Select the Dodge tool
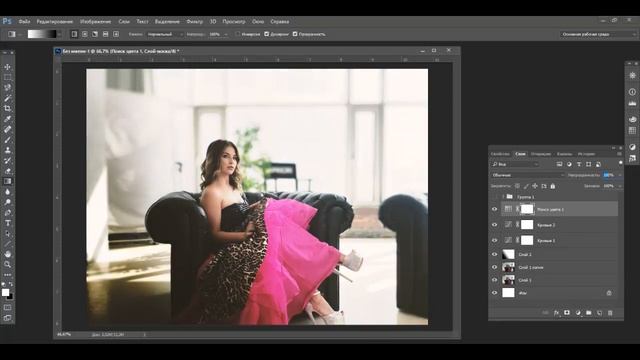640x360 pixels. (x=7, y=202)
